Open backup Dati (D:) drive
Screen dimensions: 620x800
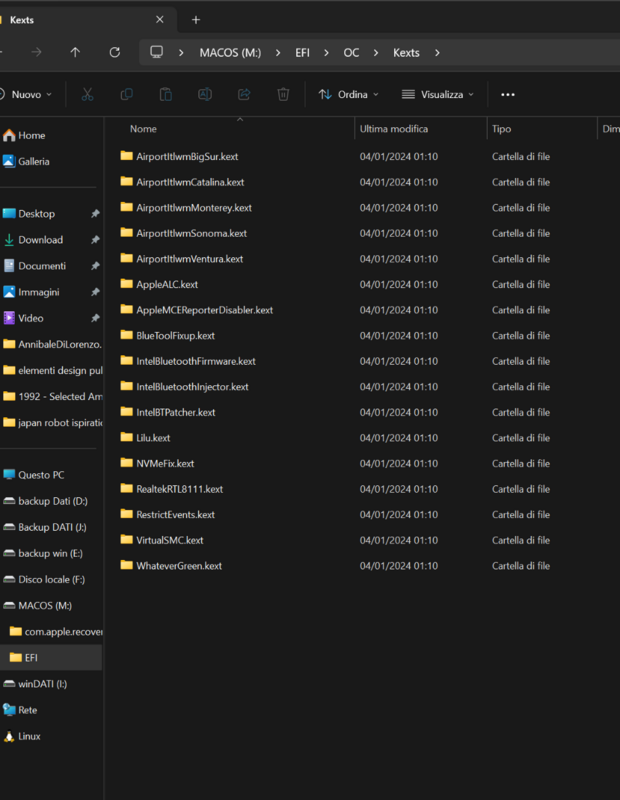coord(45,501)
